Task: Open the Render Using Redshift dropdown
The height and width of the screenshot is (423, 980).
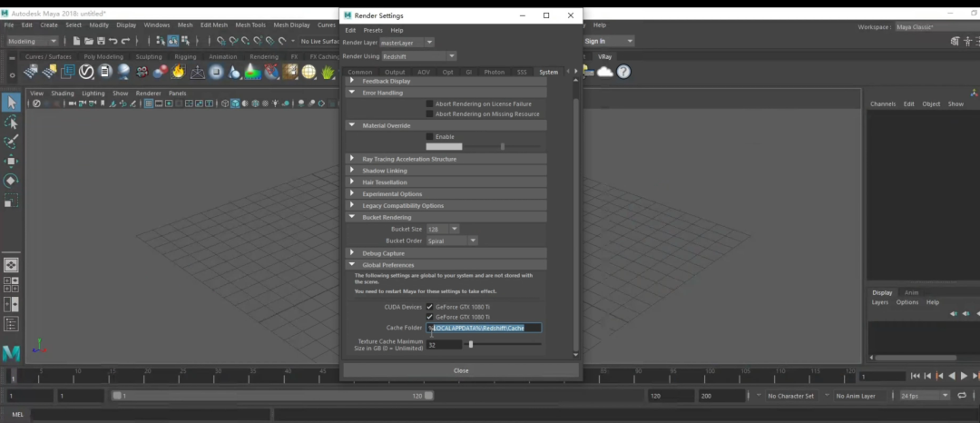Action: pyautogui.click(x=418, y=56)
